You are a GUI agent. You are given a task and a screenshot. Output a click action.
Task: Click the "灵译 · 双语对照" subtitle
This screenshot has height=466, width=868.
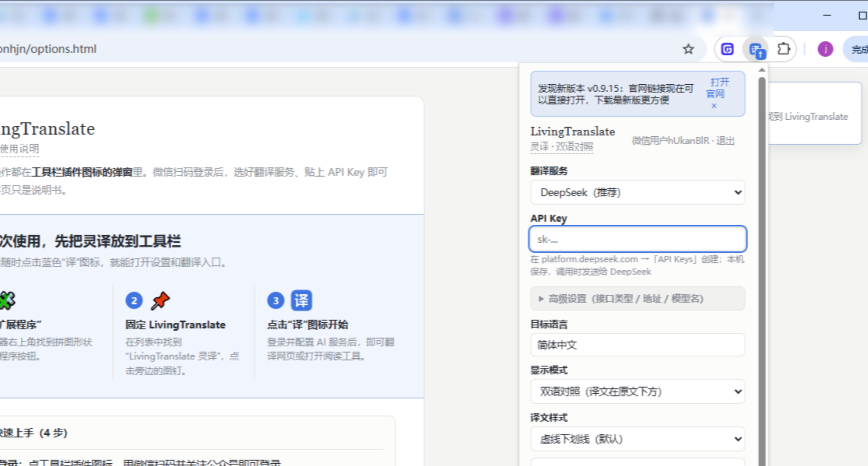pyautogui.click(x=562, y=147)
